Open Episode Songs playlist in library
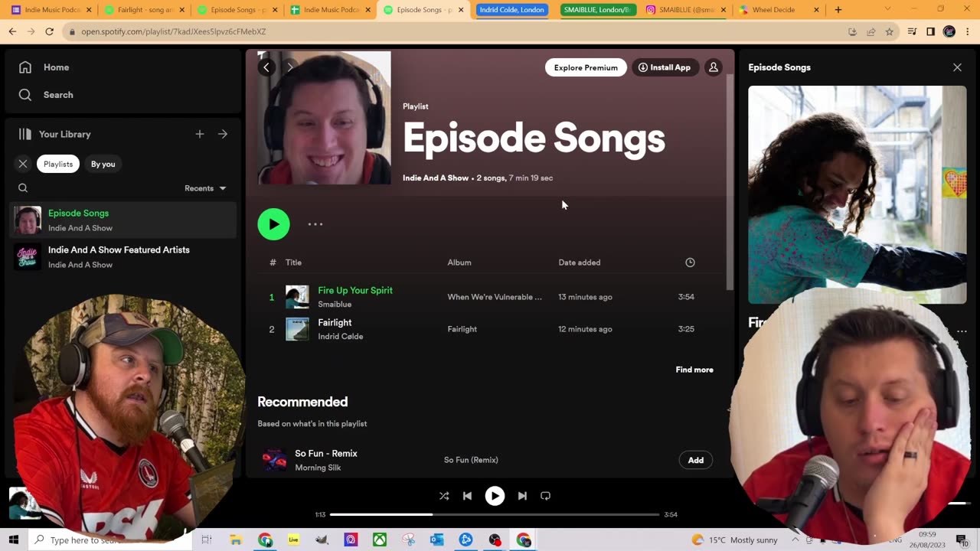Viewport: 980px width, 551px height. tap(123, 220)
